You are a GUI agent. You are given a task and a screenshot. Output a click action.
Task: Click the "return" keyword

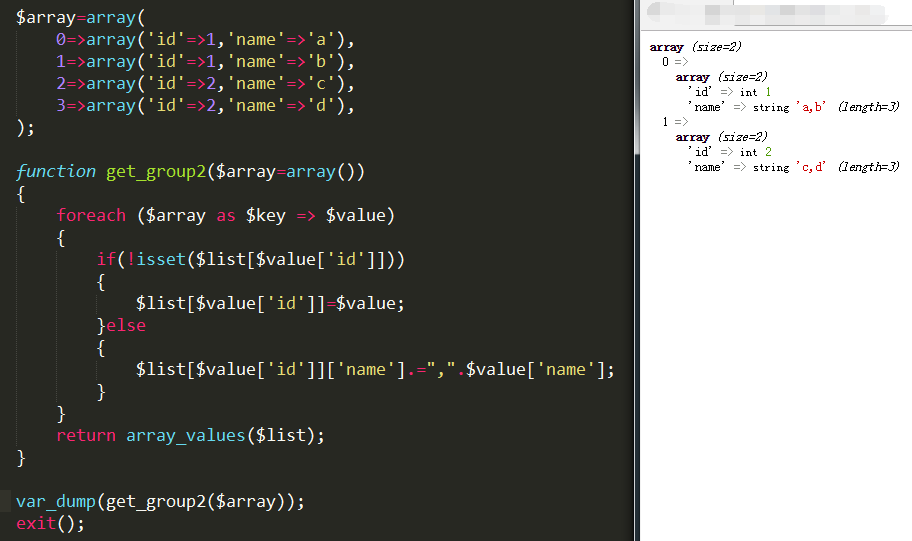(86, 435)
